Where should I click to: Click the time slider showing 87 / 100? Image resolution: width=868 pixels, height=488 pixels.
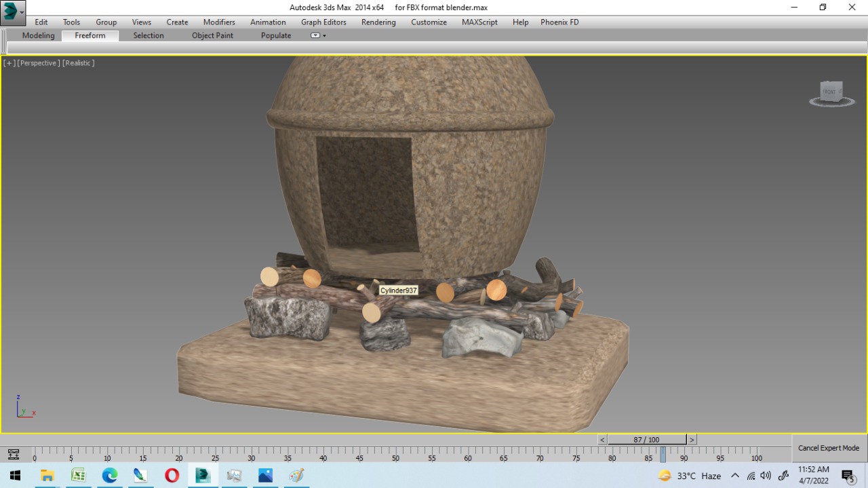(x=646, y=440)
